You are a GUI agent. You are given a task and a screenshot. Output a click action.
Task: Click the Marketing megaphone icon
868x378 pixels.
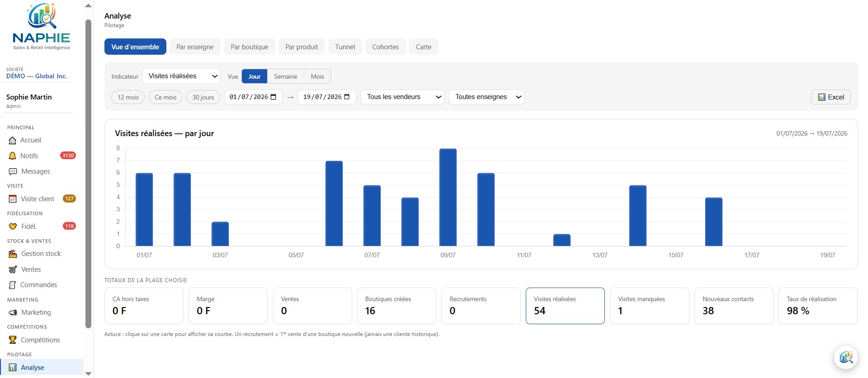13,313
